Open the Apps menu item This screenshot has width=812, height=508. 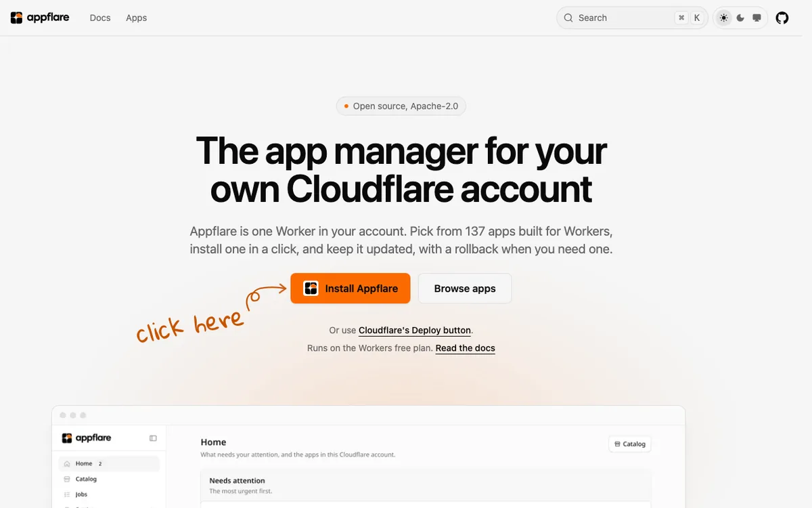(136, 18)
